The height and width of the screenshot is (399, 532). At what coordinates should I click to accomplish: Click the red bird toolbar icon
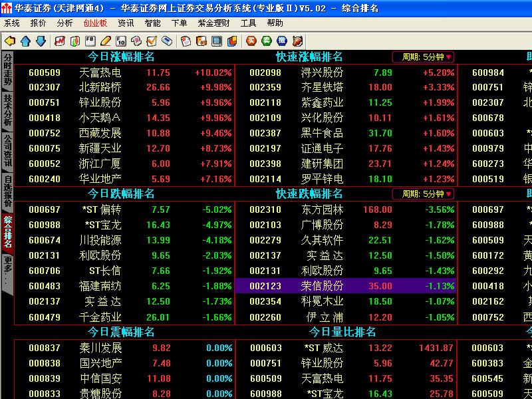click(297, 41)
